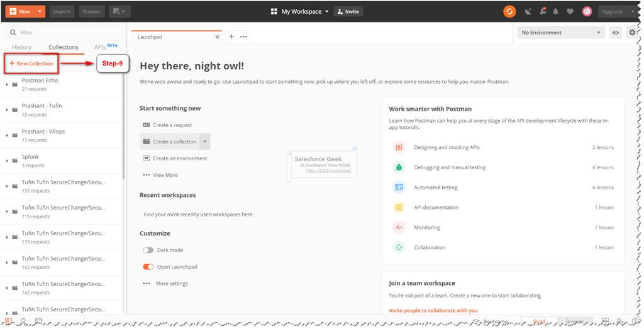Expand the Postman Echo collection
Viewport: 644px width, 329px height.
pyautogui.click(x=7, y=85)
